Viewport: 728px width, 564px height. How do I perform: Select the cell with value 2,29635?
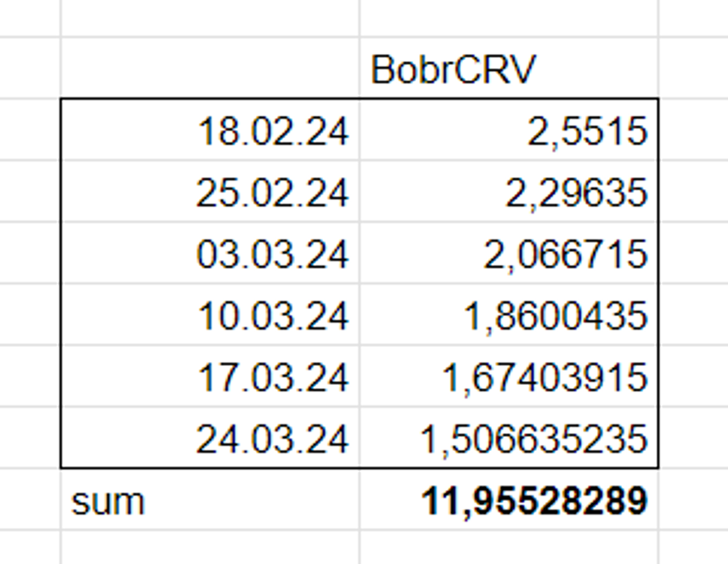(509, 192)
